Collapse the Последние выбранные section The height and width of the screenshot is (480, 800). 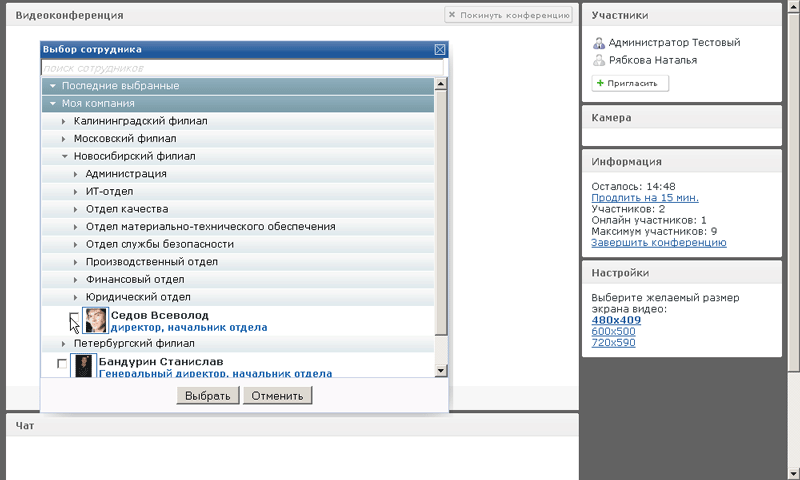click(x=53, y=86)
